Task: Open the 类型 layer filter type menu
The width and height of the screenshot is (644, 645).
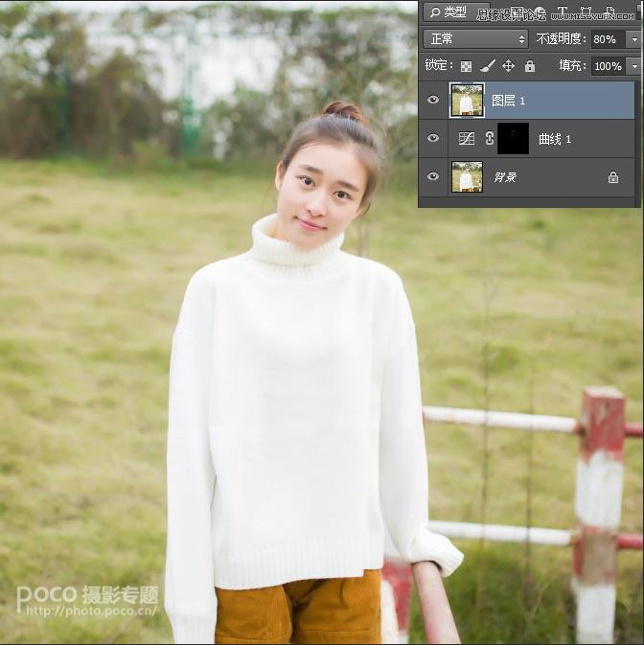Action: click(x=447, y=12)
